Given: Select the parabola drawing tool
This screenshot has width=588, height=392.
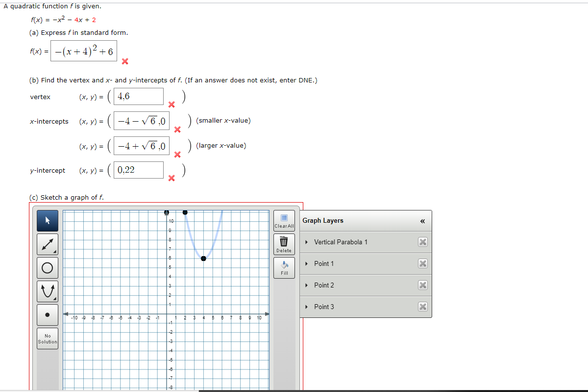Looking at the screenshot, I should pyautogui.click(x=48, y=291).
